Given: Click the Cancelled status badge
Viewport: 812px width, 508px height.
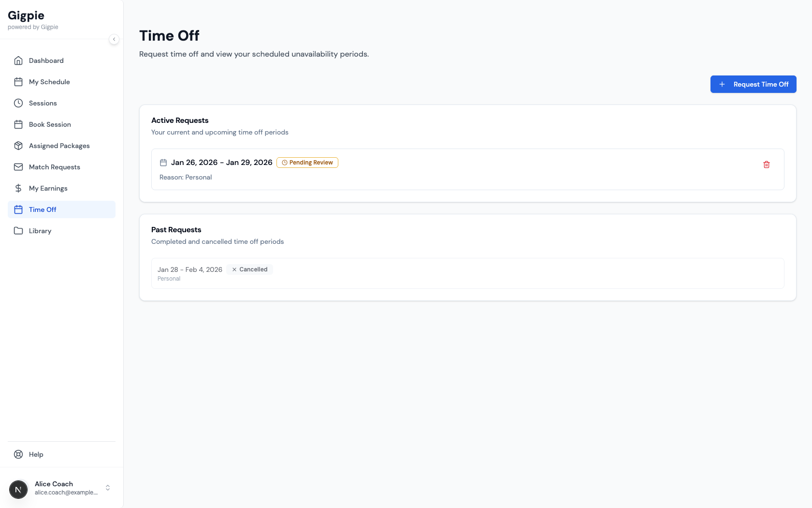Looking at the screenshot, I should (249, 269).
